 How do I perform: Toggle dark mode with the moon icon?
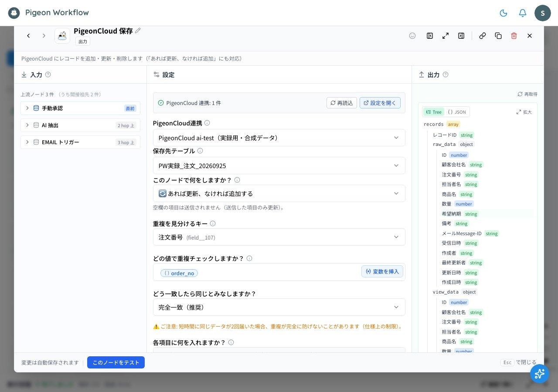504,13
